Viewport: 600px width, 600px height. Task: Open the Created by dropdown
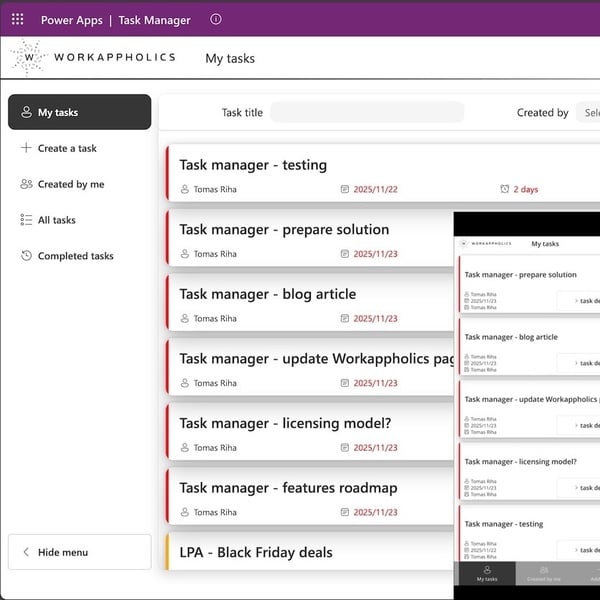click(588, 112)
